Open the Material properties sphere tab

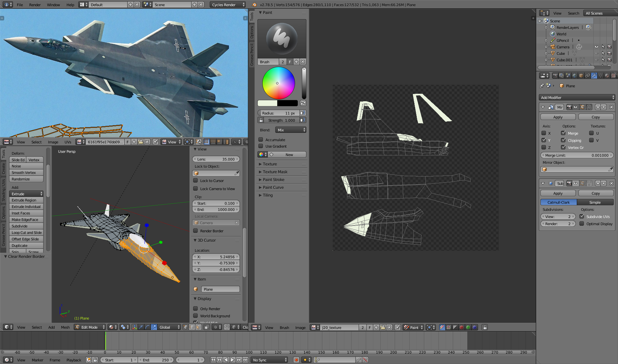click(x=607, y=76)
